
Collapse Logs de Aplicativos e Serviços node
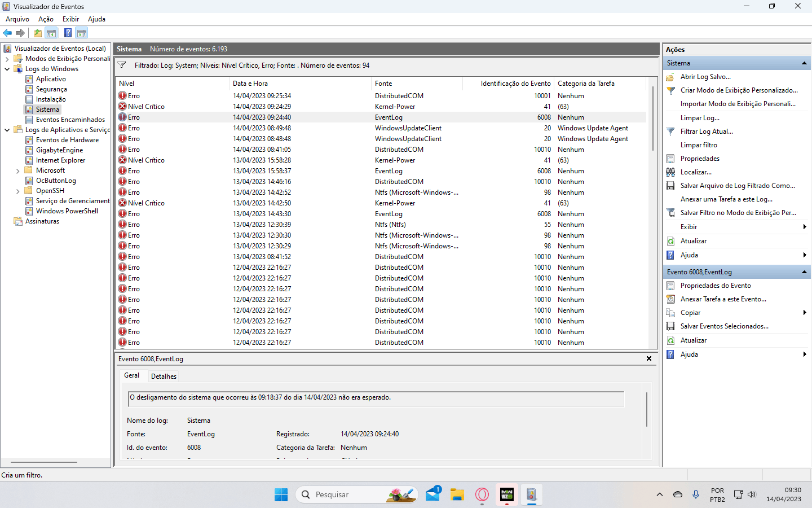click(x=7, y=130)
